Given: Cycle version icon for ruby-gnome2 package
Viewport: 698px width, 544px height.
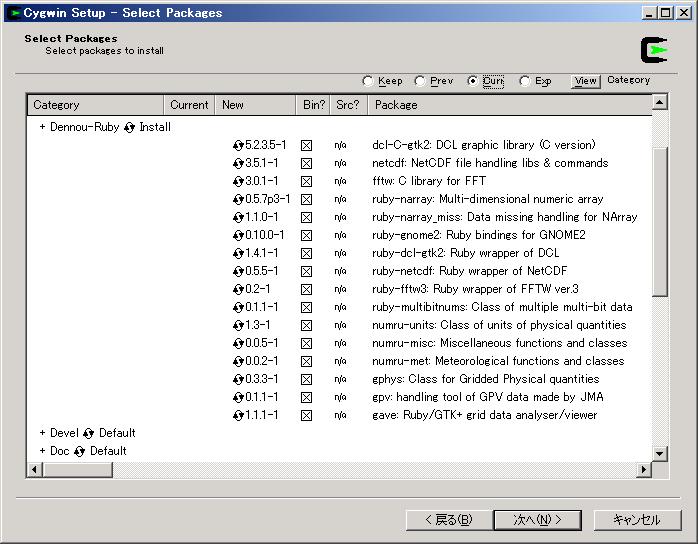Looking at the screenshot, I should (238, 235).
